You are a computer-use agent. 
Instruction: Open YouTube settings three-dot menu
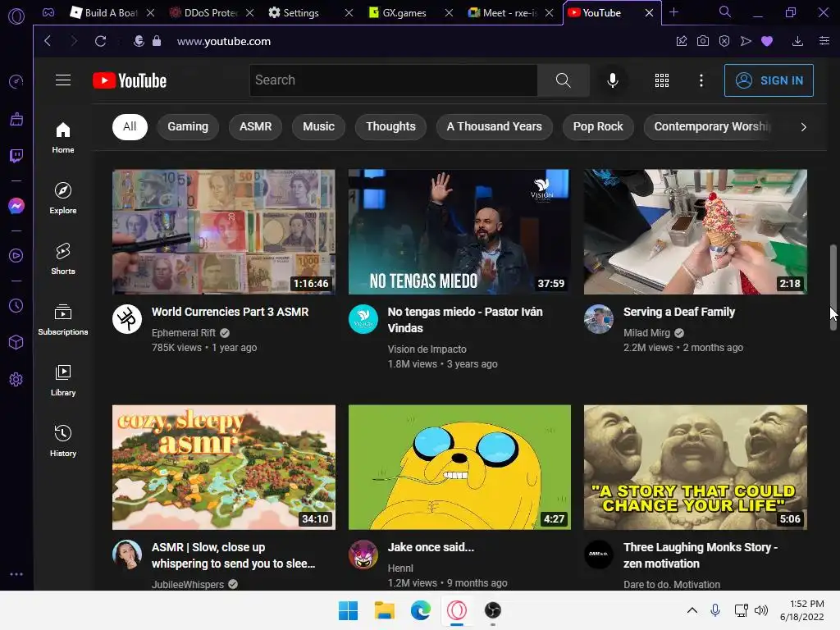pyautogui.click(x=701, y=80)
